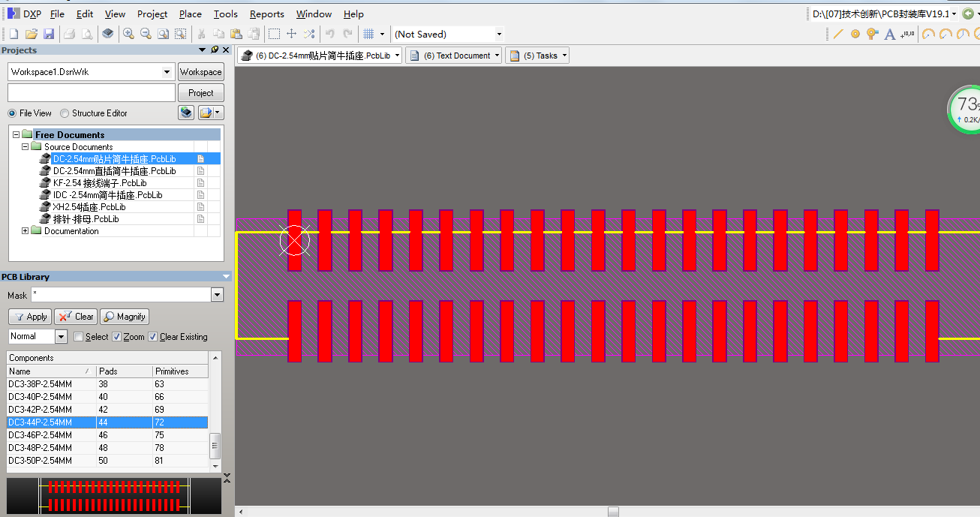Click the Paste clipboard icon
Image resolution: width=980 pixels, height=517 pixels.
tap(236, 34)
